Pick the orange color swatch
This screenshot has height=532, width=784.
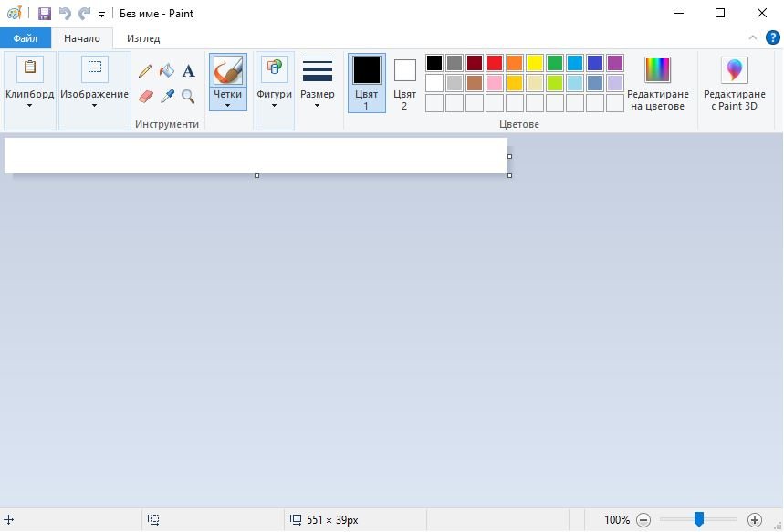click(x=515, y=63)
